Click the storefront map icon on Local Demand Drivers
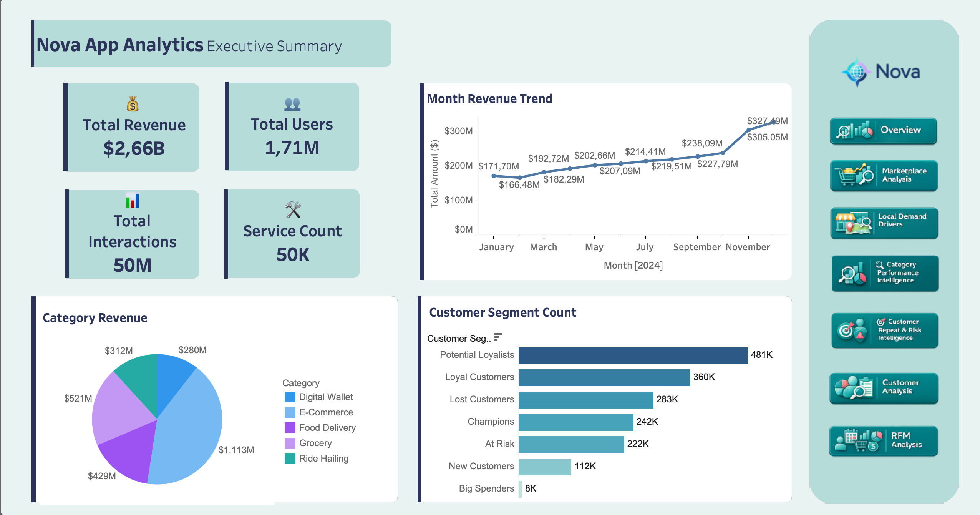Image resolution: width=980 pixels, height=515 pixels. pos(853,223)
